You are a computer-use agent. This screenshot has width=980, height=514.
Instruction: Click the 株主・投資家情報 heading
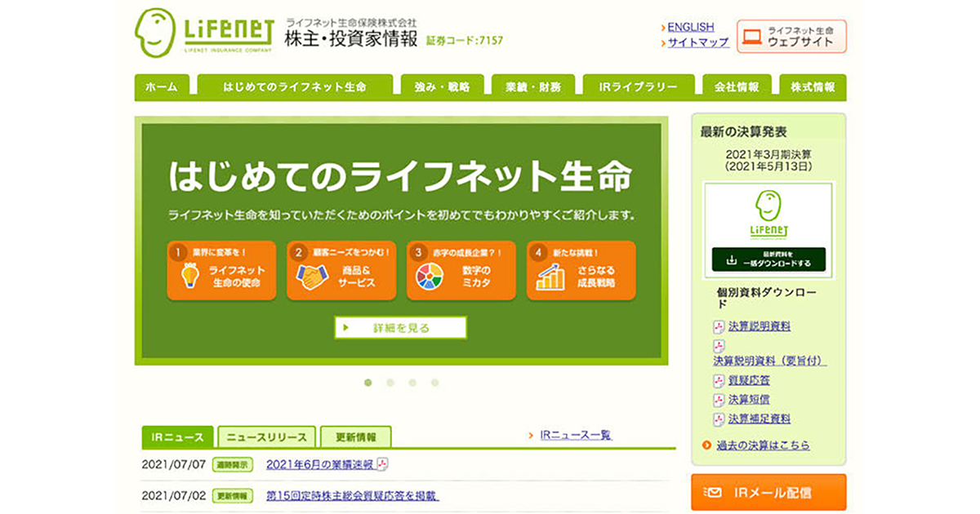pyautogui.click(x=351, y=38)
